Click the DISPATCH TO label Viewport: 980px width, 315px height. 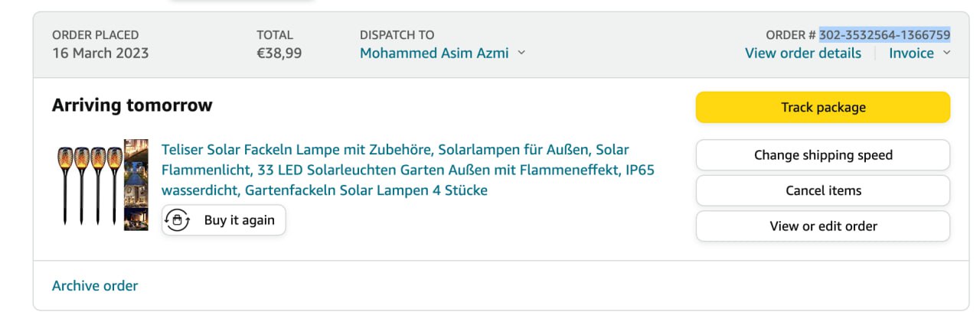pyautogui.click(x=397, y=34)
